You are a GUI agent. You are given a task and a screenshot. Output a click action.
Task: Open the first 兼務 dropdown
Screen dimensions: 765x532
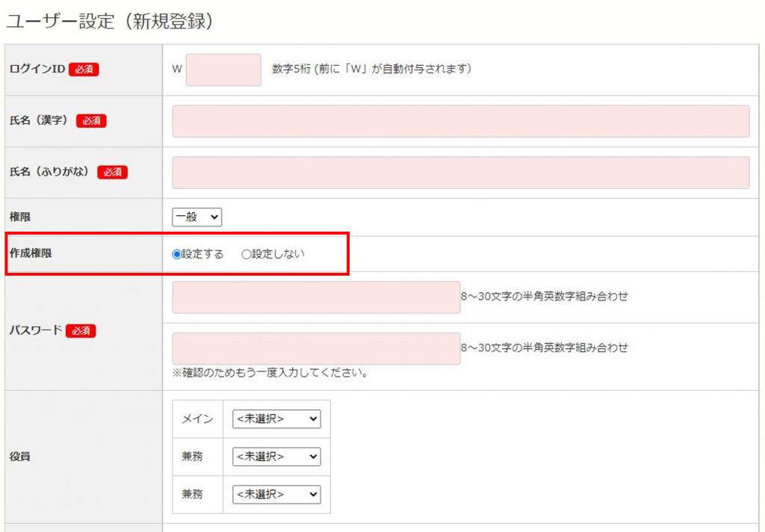(276, 457)
